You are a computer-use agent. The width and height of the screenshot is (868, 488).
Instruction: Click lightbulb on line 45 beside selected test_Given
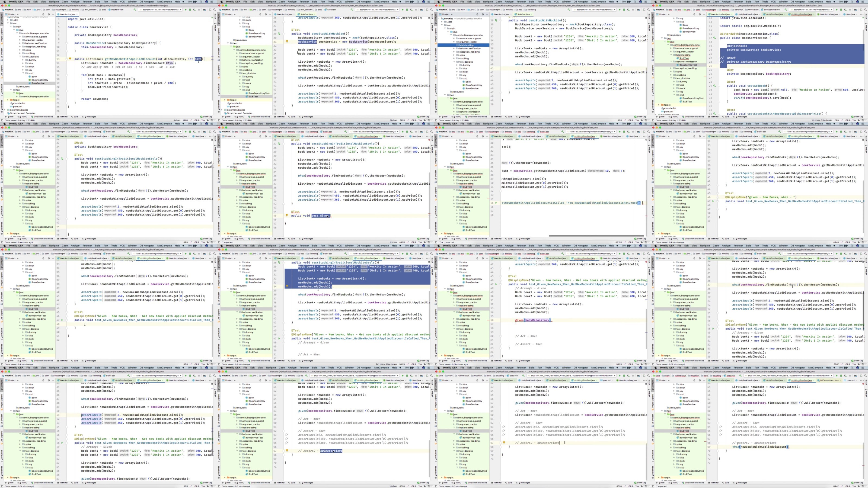point(287,215)
